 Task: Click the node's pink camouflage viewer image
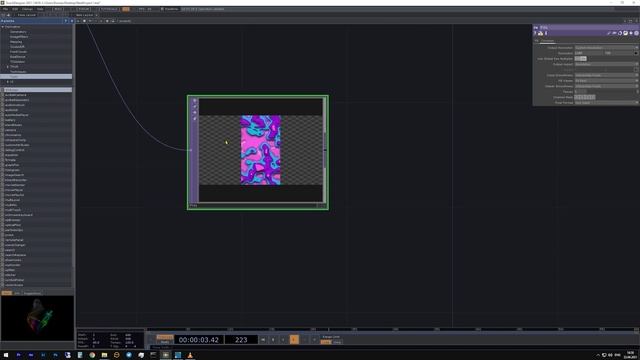[260, 150]
